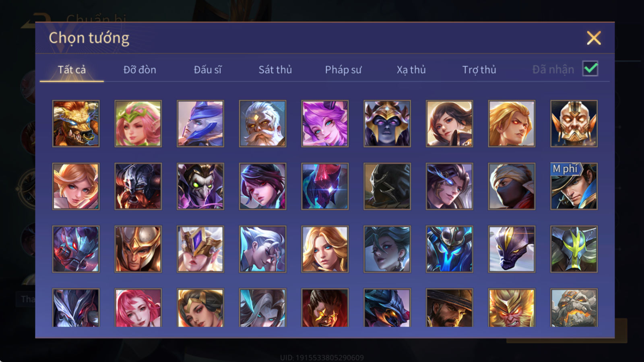
Task: Select the rock golem hero portrait
Action: (574, 308)
